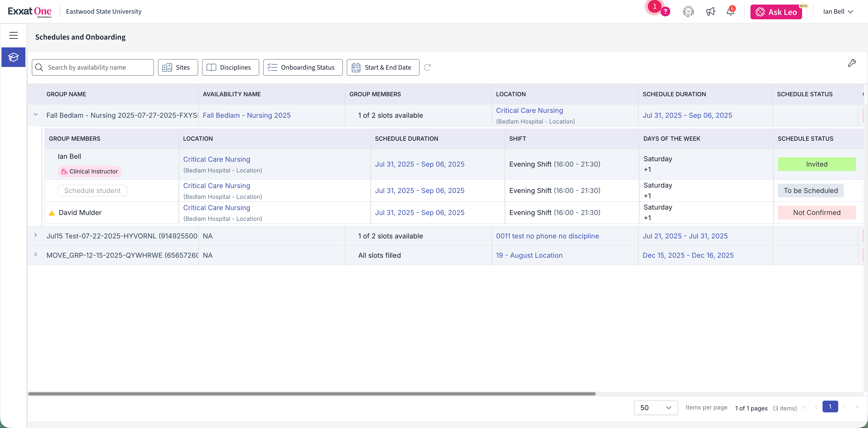The width and height of the screenshot is (868, 428).
Task: Click the warning icon beside David Mulder
Action: (52, 213)
